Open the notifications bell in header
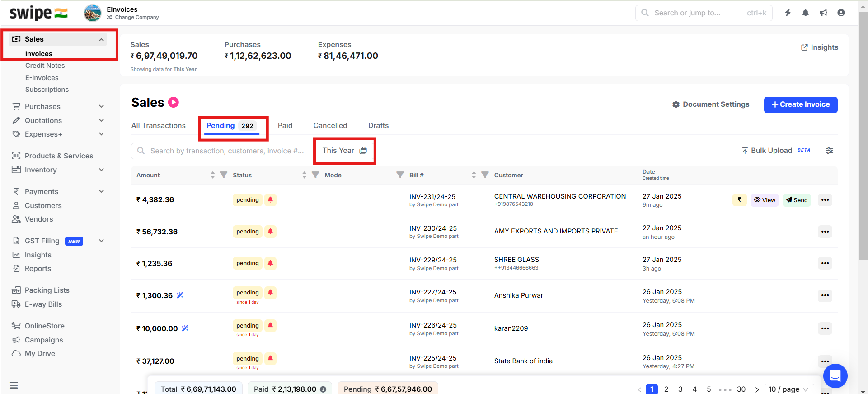Viewport: 868px width, 394px height. point(805,13)
